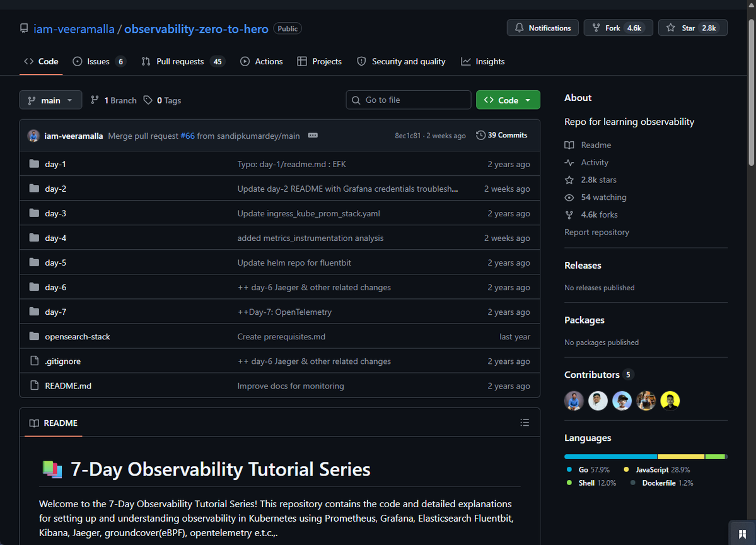Open the Go 57.9% language link
This screenshot has height=545, width=756.
pos(588,469)
